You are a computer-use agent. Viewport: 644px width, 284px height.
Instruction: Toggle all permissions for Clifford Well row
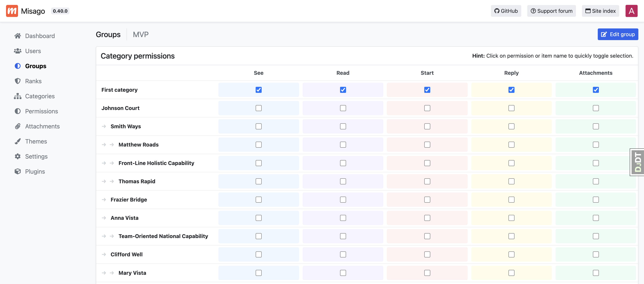pyautogui.click(x=127, y=254)
